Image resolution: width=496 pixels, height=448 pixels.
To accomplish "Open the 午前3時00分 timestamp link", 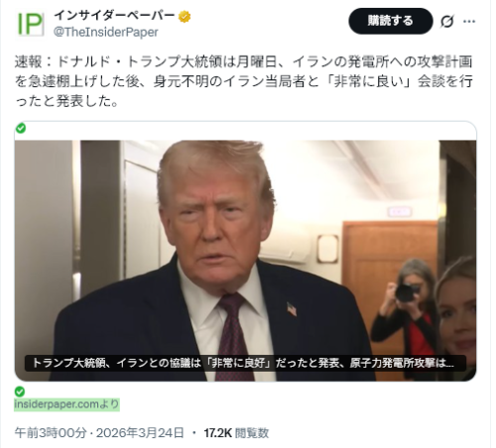I will pos(51,433).
